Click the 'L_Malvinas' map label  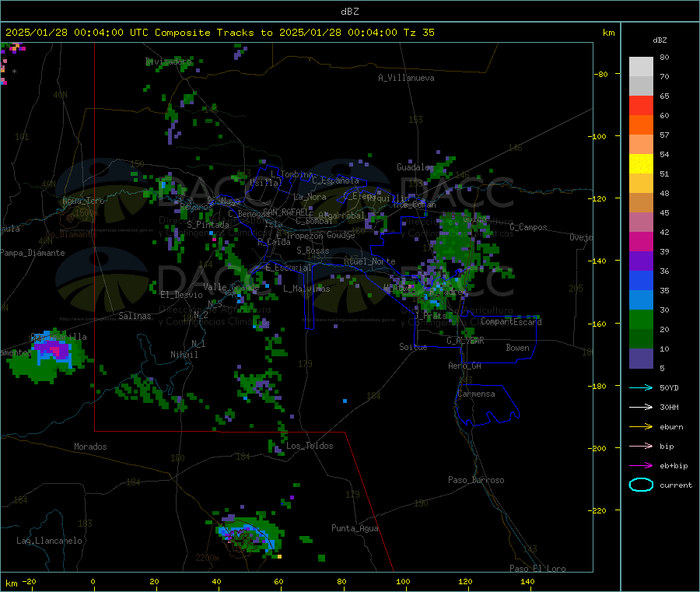(x=306, y=289)
